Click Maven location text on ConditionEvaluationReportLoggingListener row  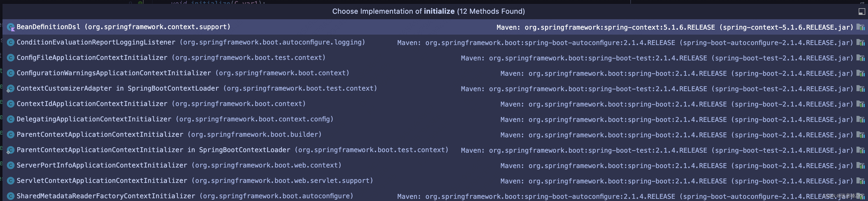[625, 43]
